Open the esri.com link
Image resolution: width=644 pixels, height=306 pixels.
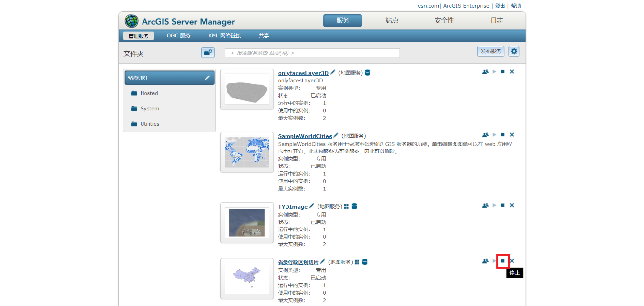[428, 6]
